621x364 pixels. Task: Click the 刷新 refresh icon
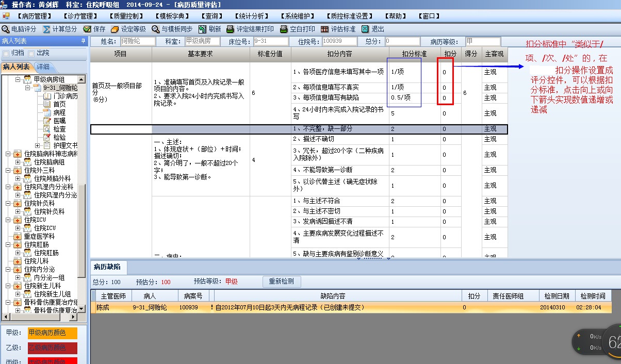coord(202,29)
